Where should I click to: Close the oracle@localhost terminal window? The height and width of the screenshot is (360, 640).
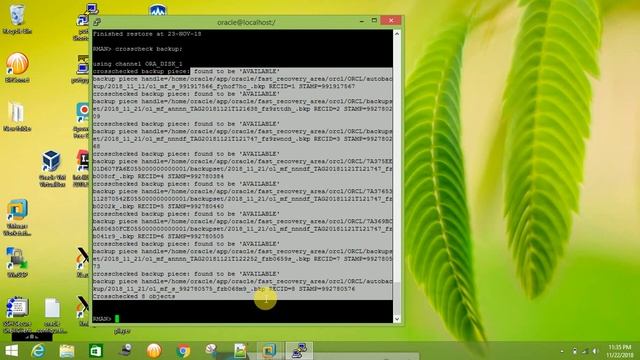tap(391, 20)
